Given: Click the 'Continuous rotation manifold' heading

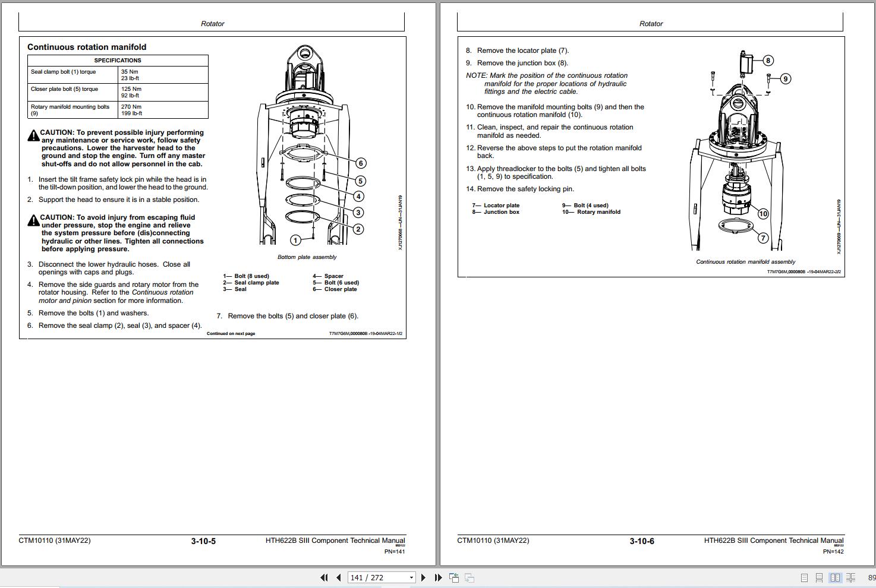Looking at the screenshot, I should (87, 47).
